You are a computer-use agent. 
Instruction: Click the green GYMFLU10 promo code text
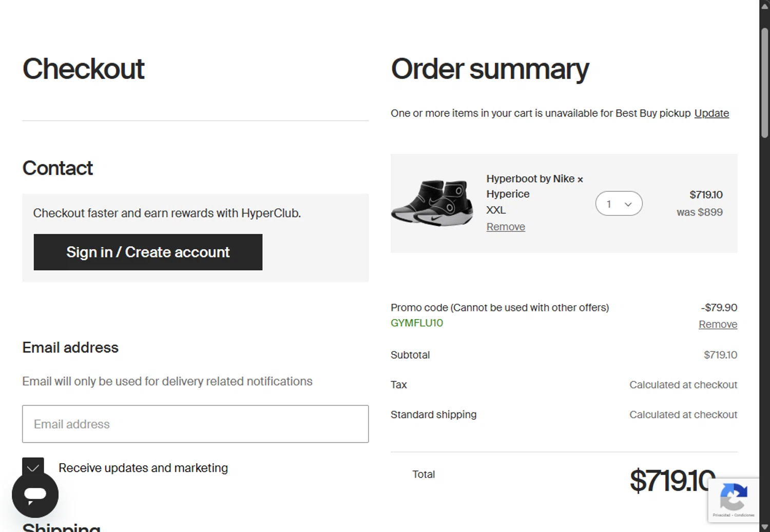coord(416,323)
